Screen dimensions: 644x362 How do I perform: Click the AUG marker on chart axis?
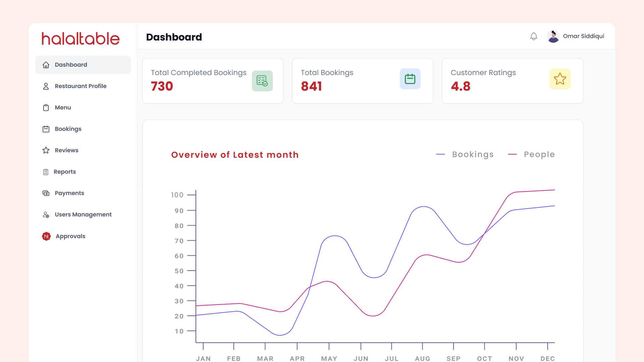tap(422, 358)
